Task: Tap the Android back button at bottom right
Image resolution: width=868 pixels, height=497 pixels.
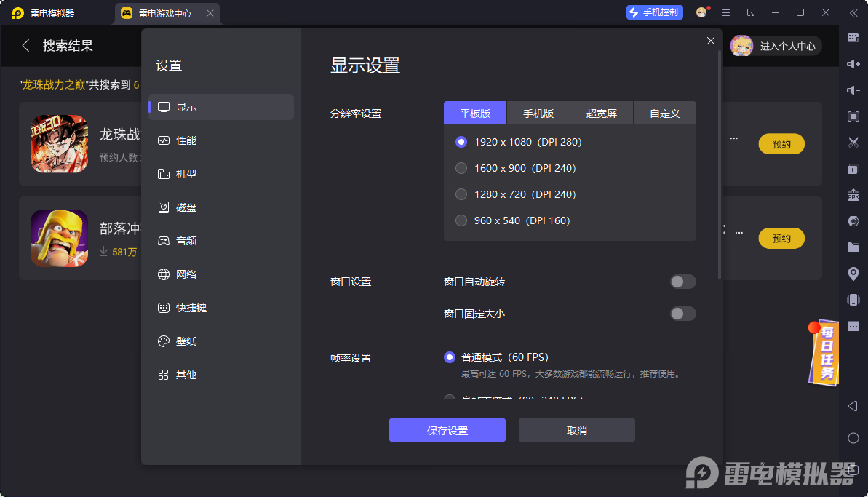Action: [x=853, y=406]
